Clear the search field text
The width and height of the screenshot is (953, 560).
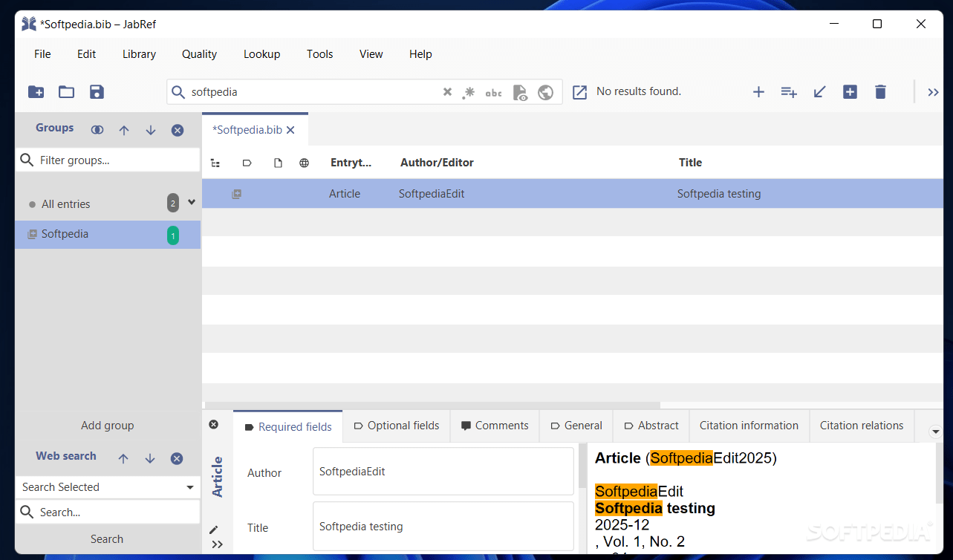447,92
